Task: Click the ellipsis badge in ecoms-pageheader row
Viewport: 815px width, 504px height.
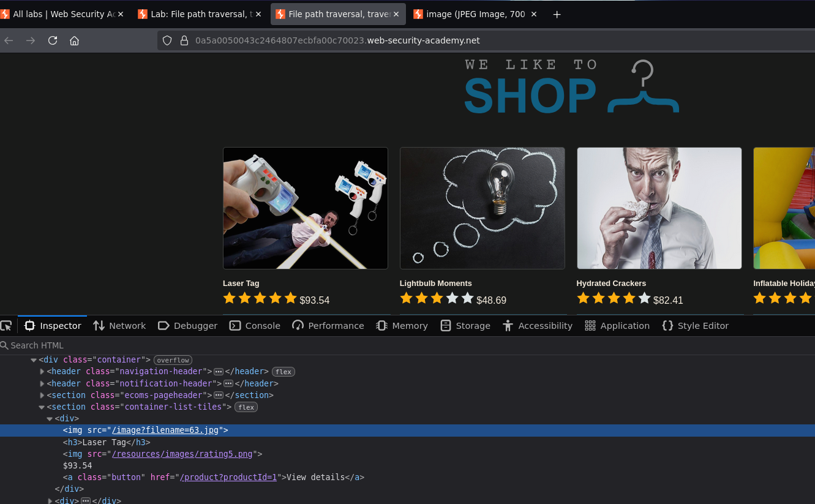Action: pyautogui.click(x=218, y=395)
